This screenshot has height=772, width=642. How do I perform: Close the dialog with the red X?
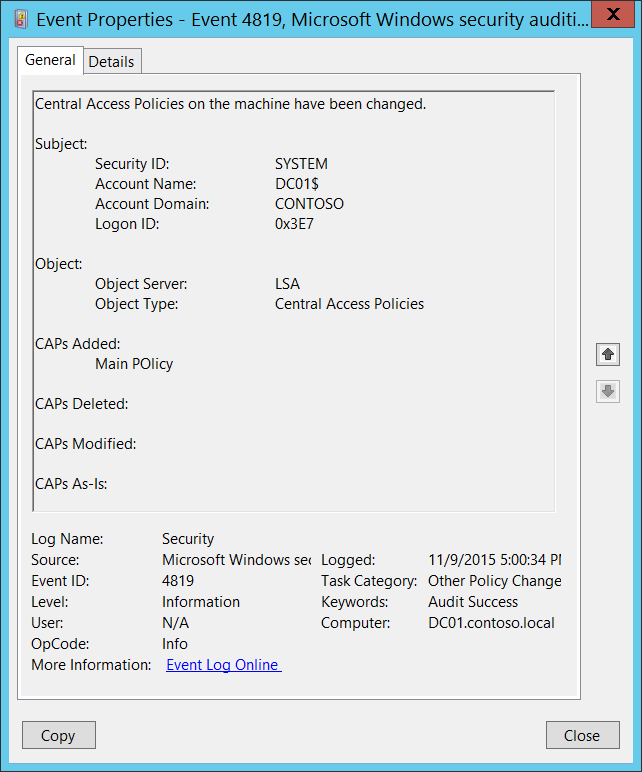coord(613,14)
